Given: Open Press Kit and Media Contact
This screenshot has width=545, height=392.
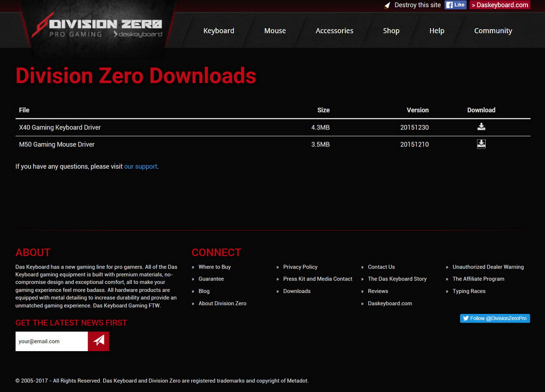Looking at the screenshot, I should pos(318,279).
